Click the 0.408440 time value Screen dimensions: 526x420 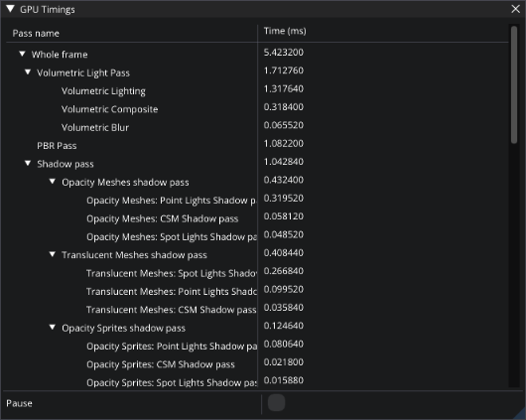point(284,252)
